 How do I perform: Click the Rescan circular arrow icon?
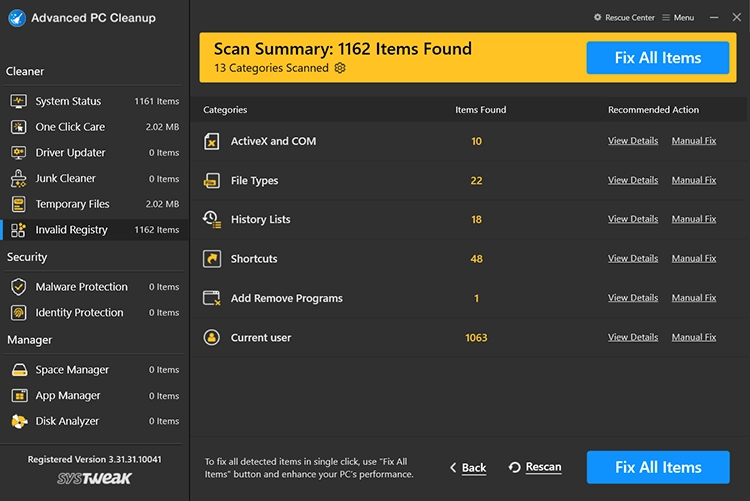[x=515, y=467]
